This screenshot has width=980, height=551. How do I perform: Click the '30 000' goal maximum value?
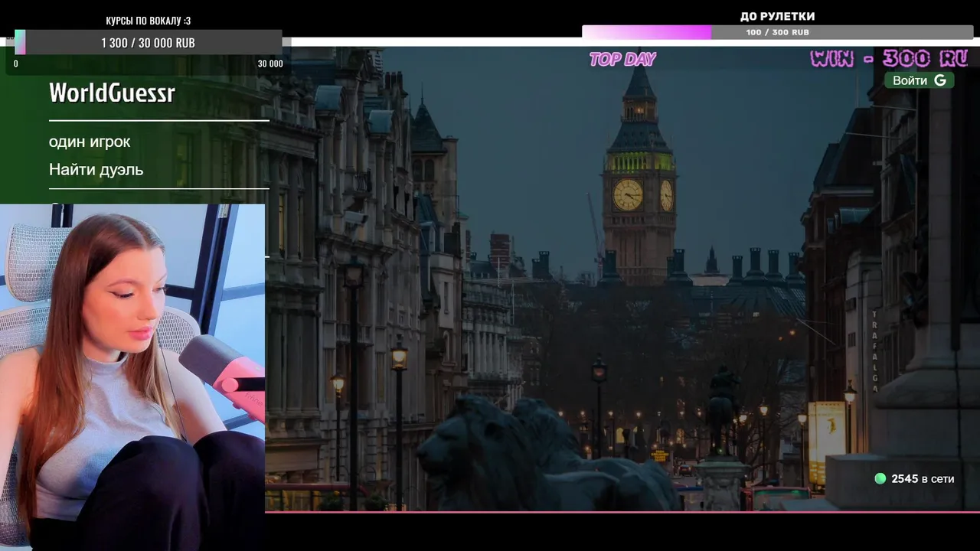(x=270, y=64)
